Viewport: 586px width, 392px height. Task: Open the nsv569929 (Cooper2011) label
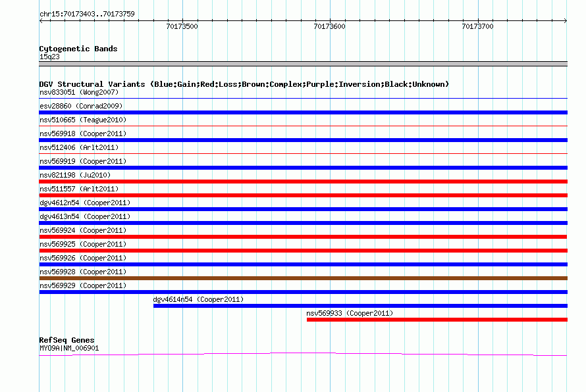tap(83, 285)
